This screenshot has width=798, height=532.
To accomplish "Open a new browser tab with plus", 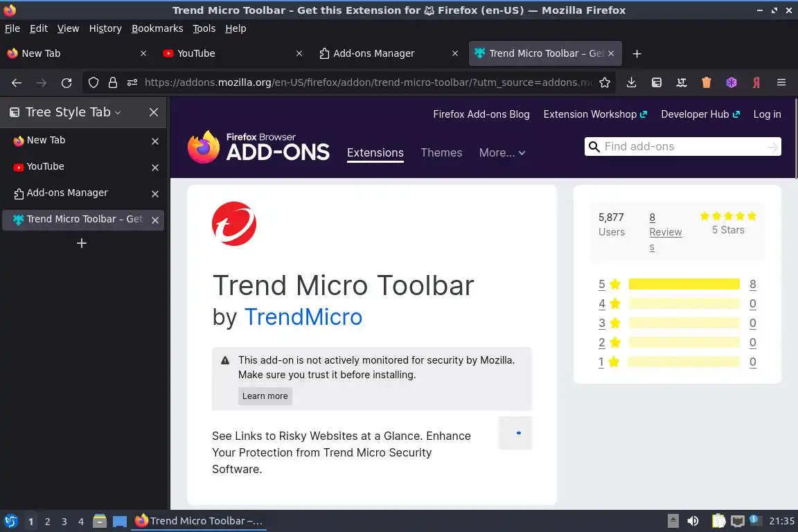I will pos(637,53).
